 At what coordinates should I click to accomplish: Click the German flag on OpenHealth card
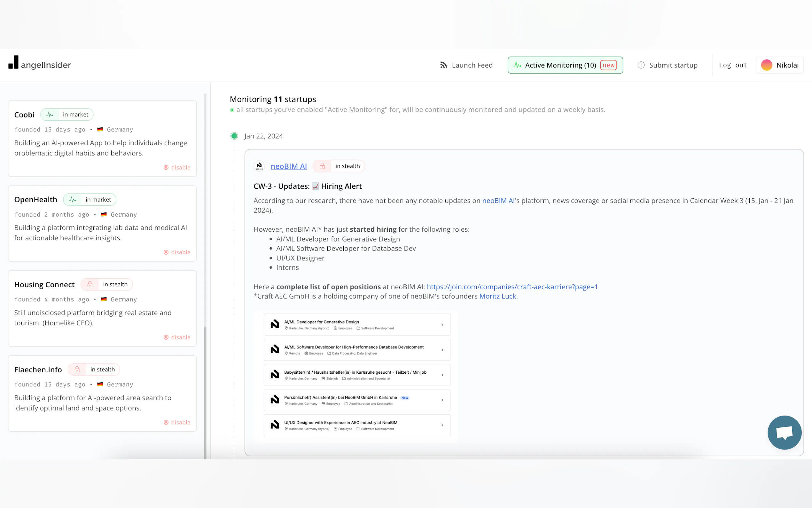104,214
